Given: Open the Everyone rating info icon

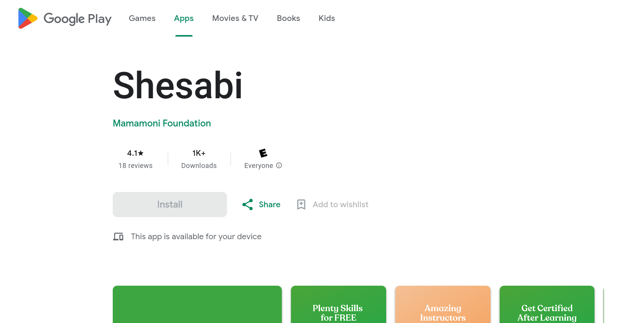Looking at the screenshot, I should tap(279, 165).
